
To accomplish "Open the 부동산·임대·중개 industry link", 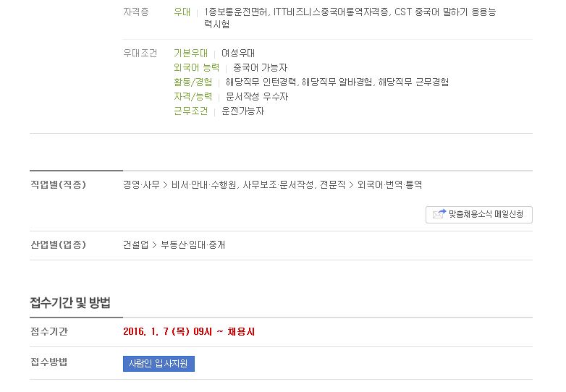I will [193, 245].
